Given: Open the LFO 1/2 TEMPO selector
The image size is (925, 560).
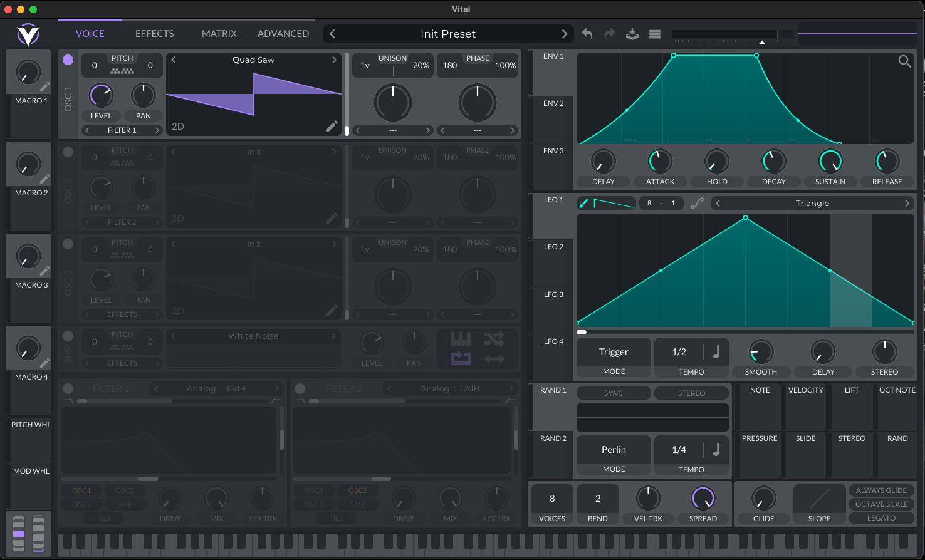Looking at the screenshot, I should click(x=679, y=352).
